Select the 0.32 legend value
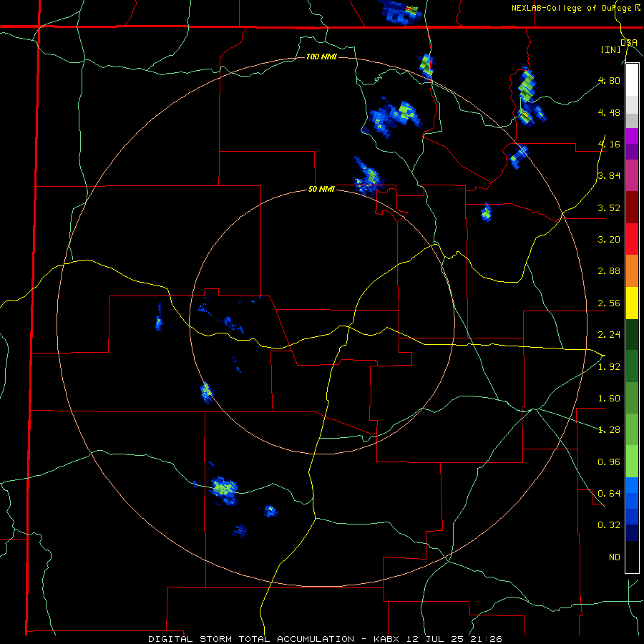 click(609, 525)
